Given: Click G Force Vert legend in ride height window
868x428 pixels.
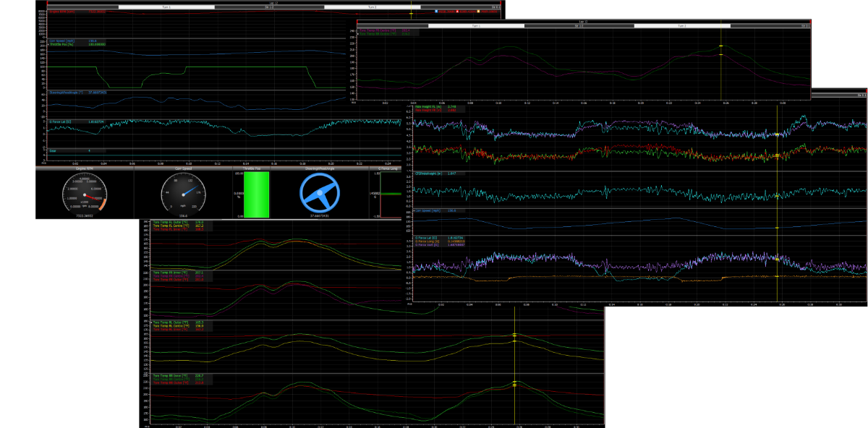Looking at the screenshot, I should (427, 244).
